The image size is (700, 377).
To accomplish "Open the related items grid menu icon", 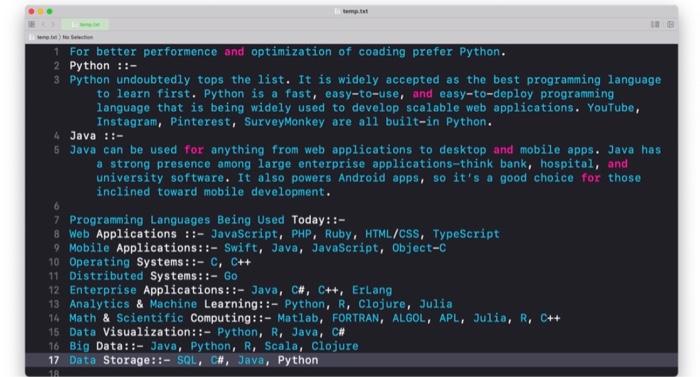I will click(x=32, y=24).
